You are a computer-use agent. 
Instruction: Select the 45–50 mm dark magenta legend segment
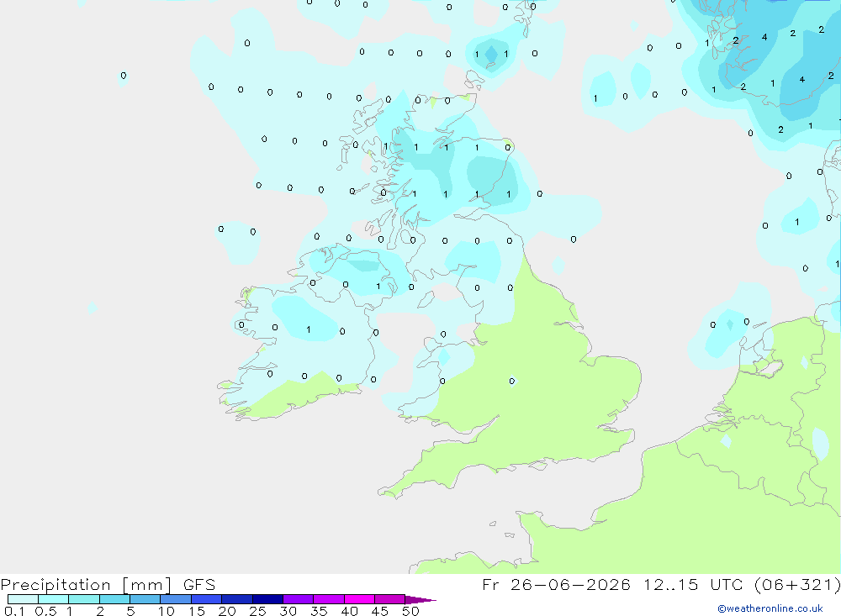(390, 599)
